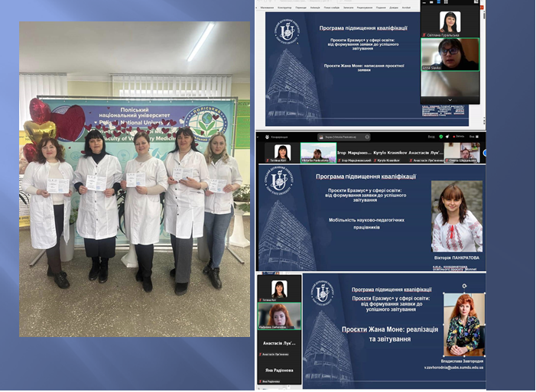Select Світлана Гуральська participant thumbnail
Image resolution: width=536 pixels, height=392 pixels.
pyautogui.click(x=450, y=22)
